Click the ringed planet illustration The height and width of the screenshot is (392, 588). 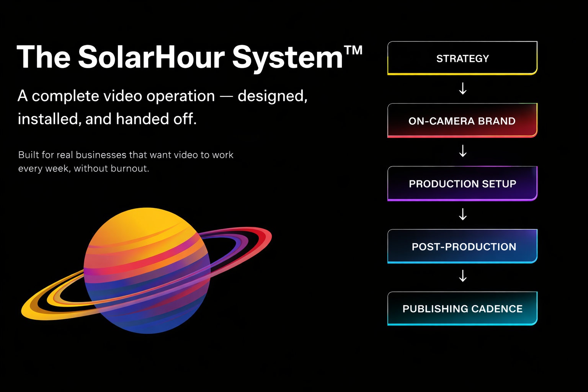point(147,271)
